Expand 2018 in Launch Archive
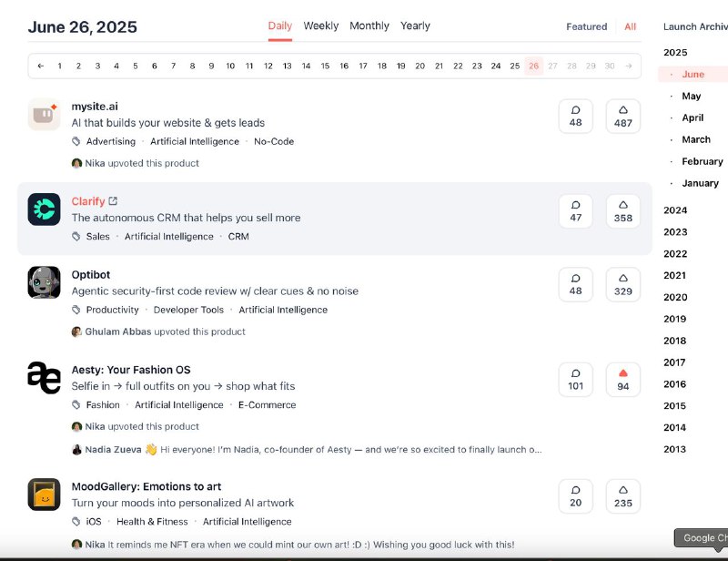The width and height of the screenshot is (728, 561). click(675, 341)
